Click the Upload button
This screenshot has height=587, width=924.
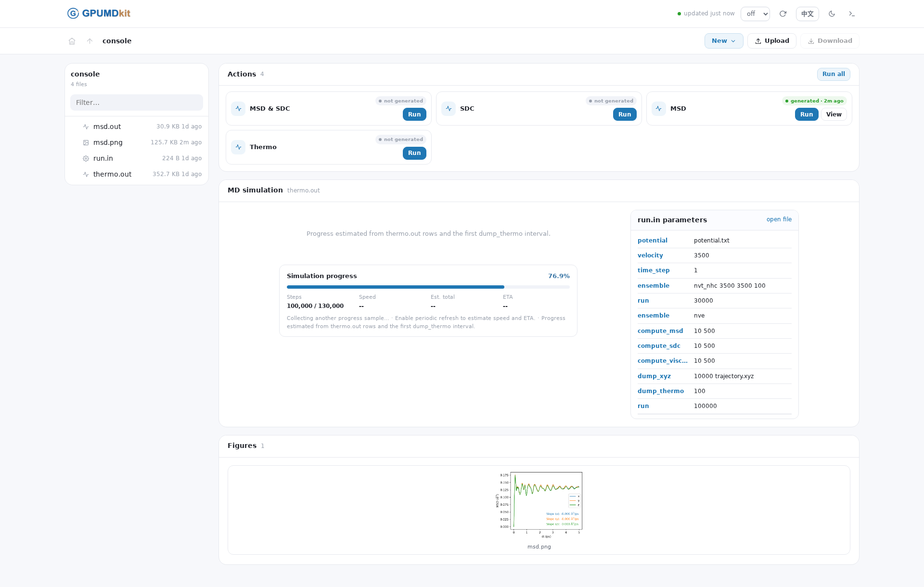click(772, 41)
